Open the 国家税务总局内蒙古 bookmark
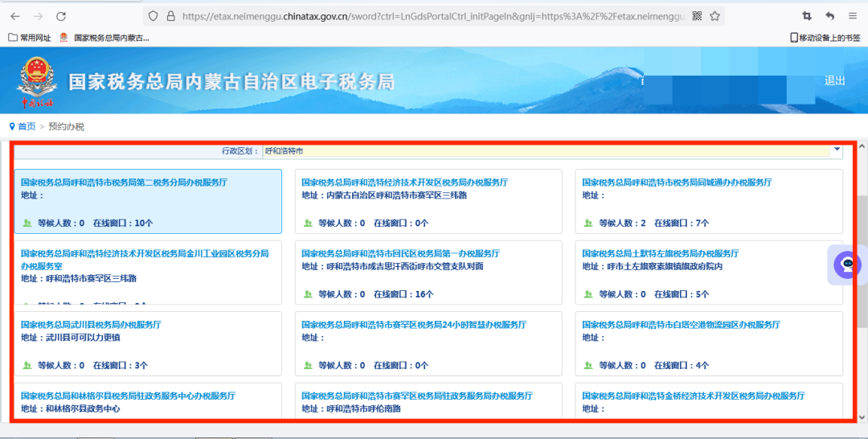Screen dimensions: 868x439 tap(104, 38)
